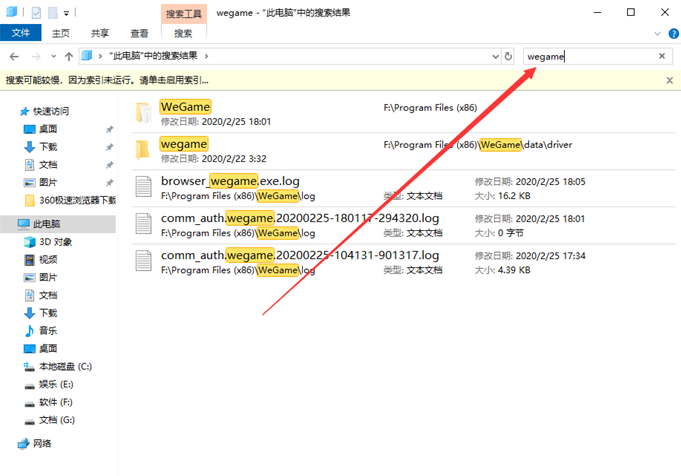Viewport: 681px width, 476px height.
Task: Select browser_wegame.exe.log file
Action: [x=230, y=181]
